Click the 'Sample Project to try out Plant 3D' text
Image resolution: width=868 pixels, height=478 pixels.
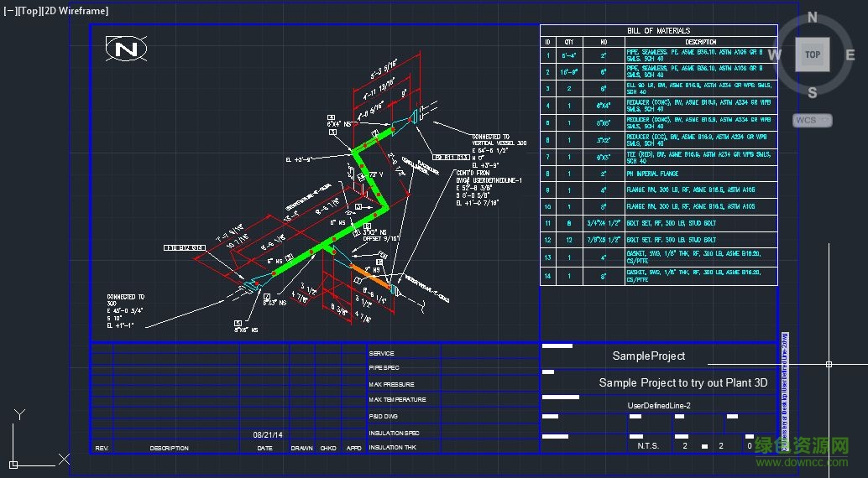point(682,382)
